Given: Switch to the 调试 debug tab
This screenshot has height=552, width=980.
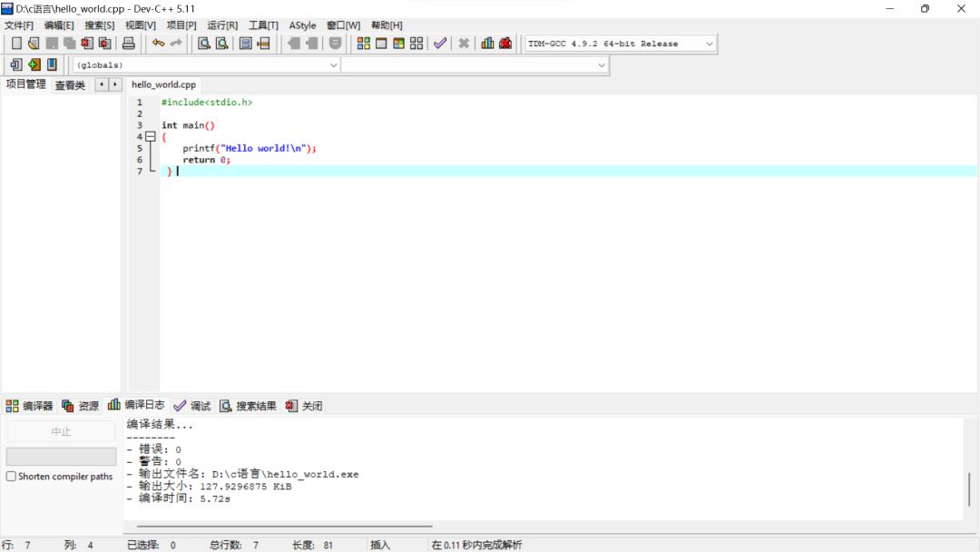Looking at the screenshot, I should [192, 406].
